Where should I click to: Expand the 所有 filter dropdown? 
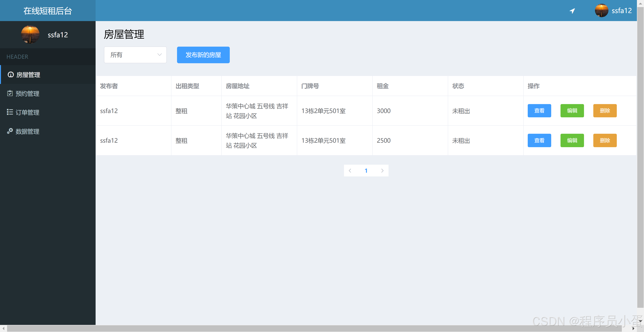coord(135,55)
